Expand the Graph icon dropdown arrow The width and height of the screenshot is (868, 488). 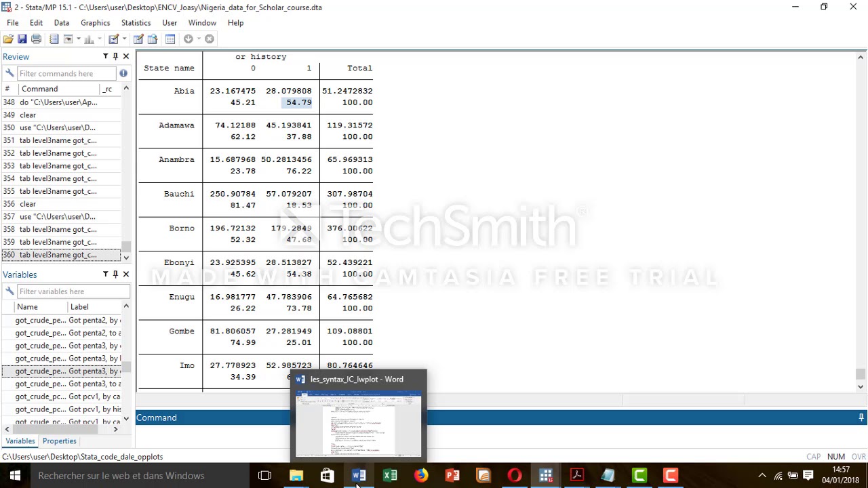pyautogui.click(x=100, y=39)
